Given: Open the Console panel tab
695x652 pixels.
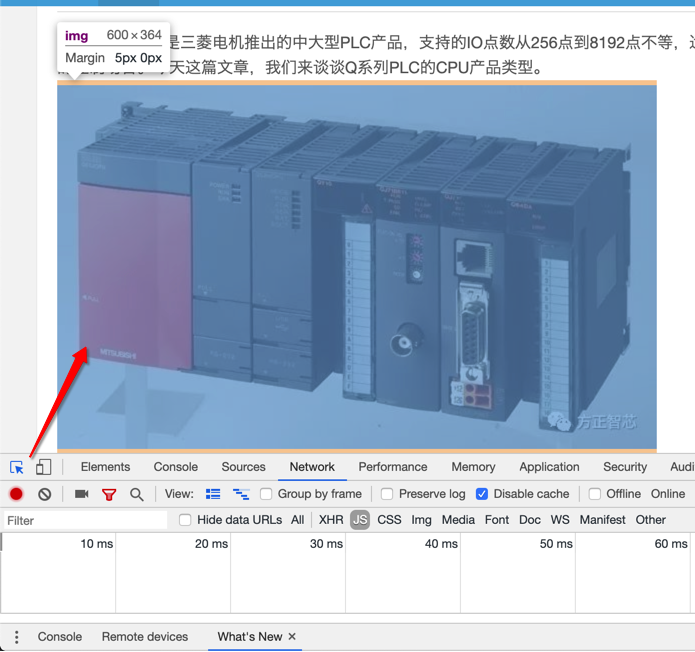Looking at the screenshot, I should 176,467.
